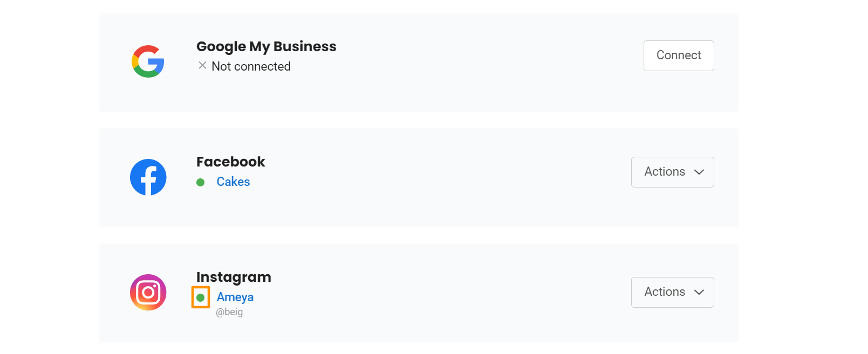Click the green status dot beside Cakes
The height and width of the screenshot is (354, 868).
pos(201,183)
